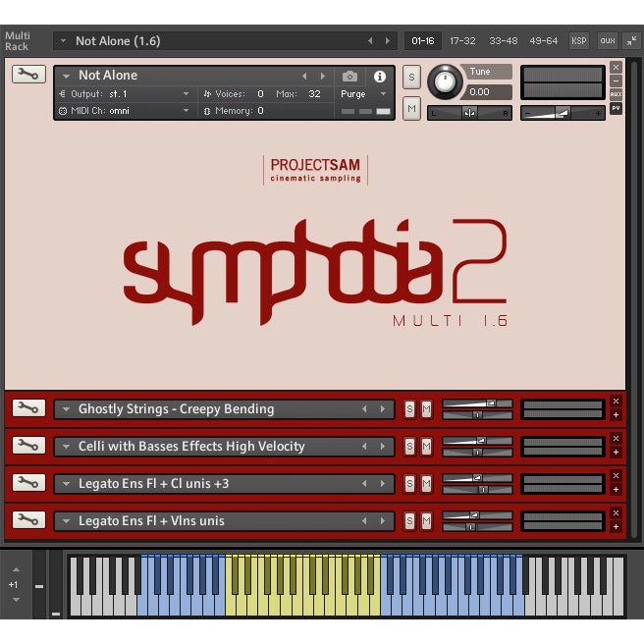The image size is (644, 644).
Task: Open dropdown for Legato Ens Fl + Vlns unis
Action: tap(66, 520)
